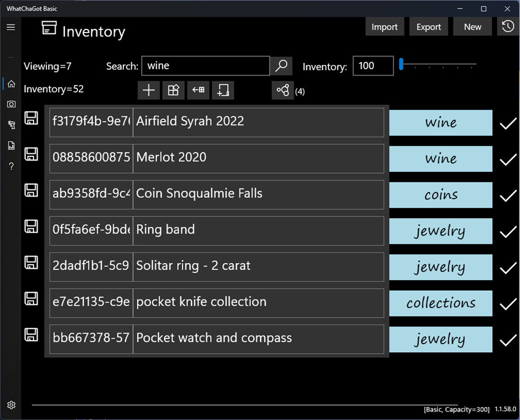
Task: Toggle checkmark for Ring band
Action: [x=508, y=232]
